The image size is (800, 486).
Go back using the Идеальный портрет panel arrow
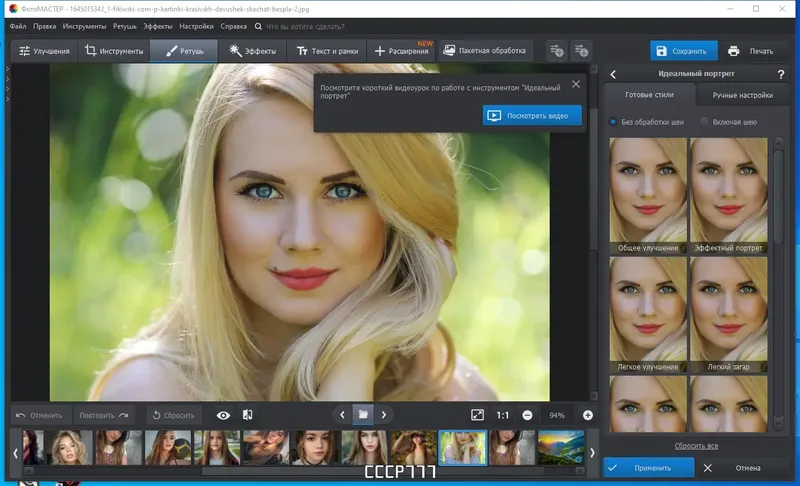[613, 75]
